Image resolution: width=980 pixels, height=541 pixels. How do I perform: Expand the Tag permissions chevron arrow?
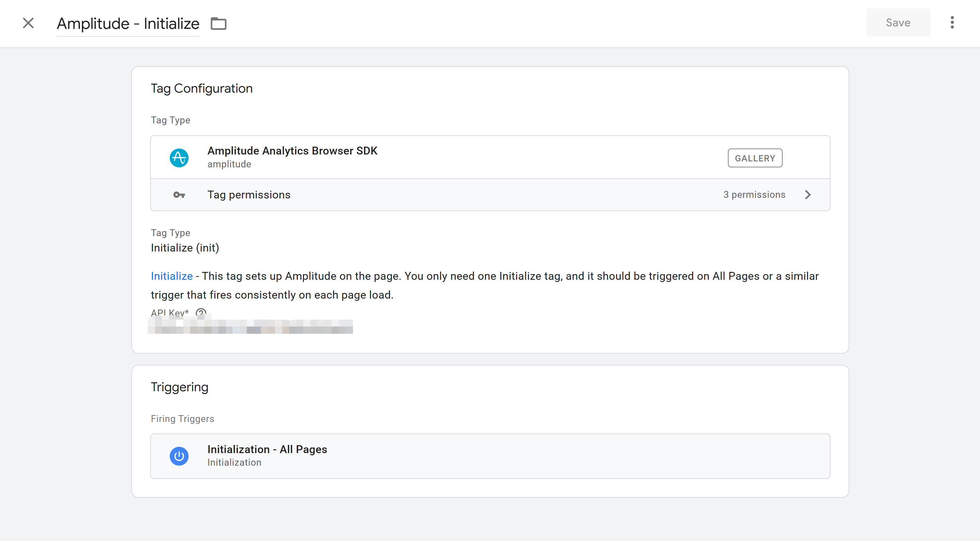pos(808,195)
